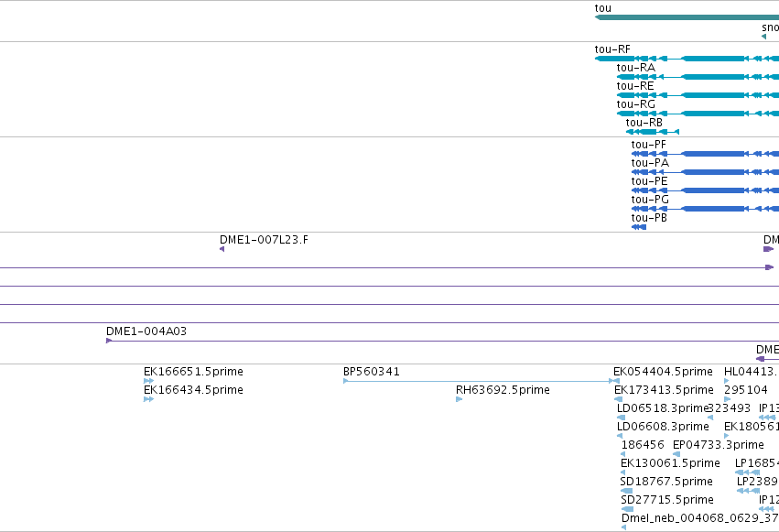Open the BP560341 EST feature

[481, 381]
